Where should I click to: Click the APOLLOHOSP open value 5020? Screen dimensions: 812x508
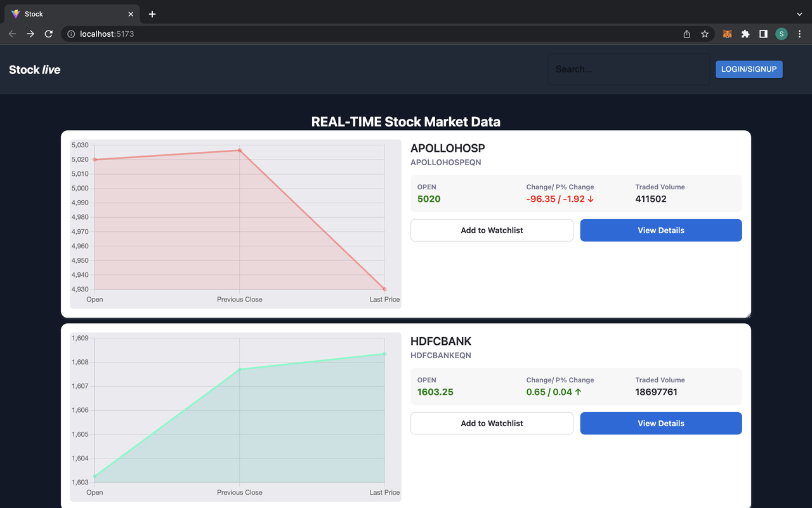(x=429, y=199)
